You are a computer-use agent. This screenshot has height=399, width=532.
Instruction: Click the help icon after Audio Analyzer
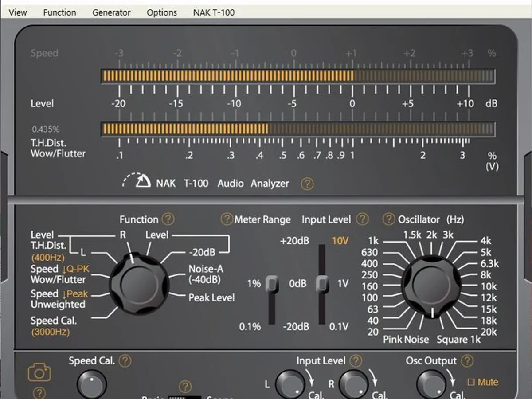[307, 184]
